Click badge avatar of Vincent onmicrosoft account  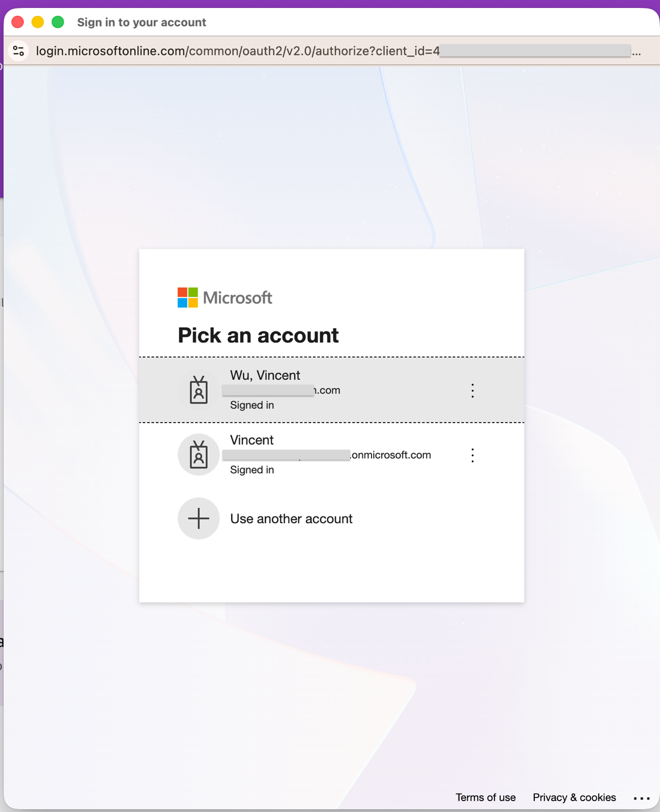point(199,455)
